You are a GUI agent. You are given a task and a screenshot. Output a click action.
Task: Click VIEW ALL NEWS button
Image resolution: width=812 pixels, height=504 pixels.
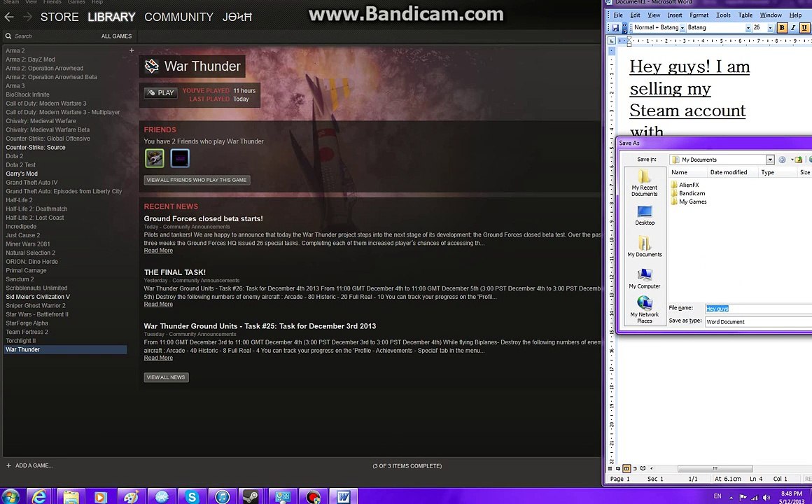(x=166, y=377)
